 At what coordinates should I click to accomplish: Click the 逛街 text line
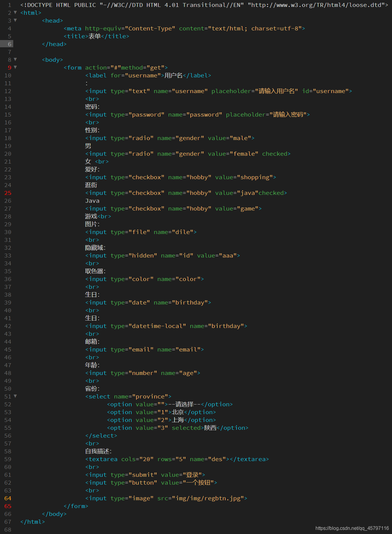pos(91,185)
